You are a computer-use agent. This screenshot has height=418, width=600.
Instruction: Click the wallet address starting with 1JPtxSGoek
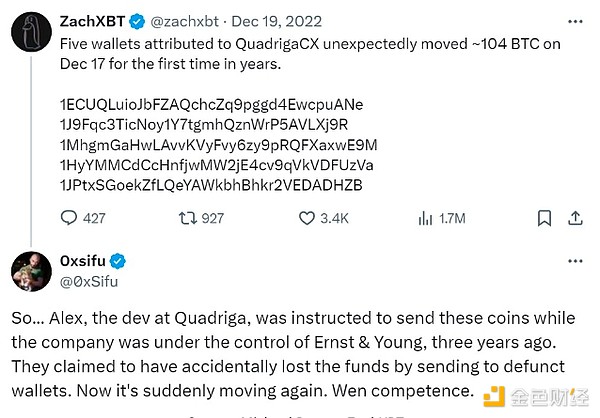(x=212, y=186)
